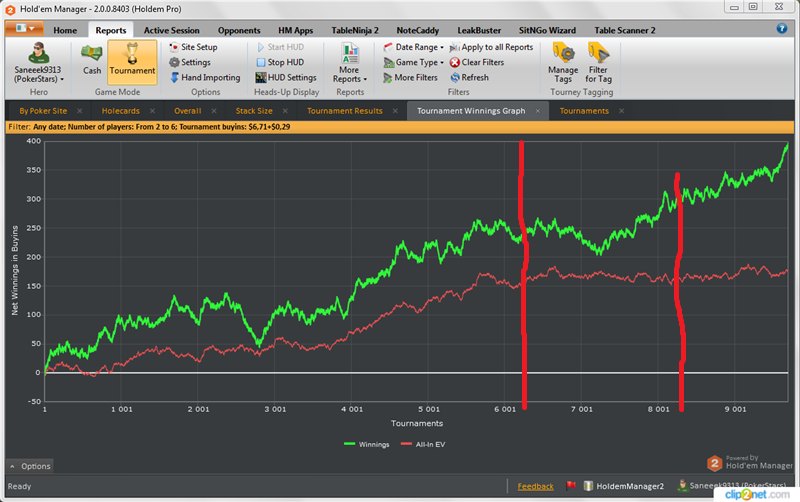
Task: Click Apply to all Reports
Action: pos(491,47)
